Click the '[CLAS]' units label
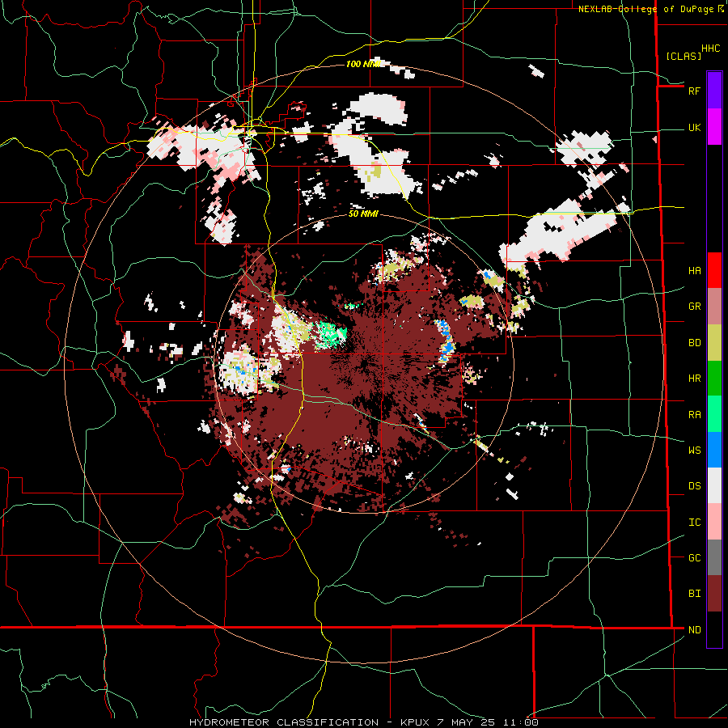 tap(684, 56)
